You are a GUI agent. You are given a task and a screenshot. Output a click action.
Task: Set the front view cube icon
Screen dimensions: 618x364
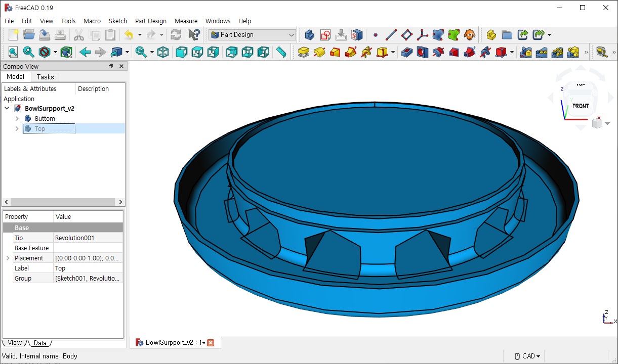[x=181, y=52]
